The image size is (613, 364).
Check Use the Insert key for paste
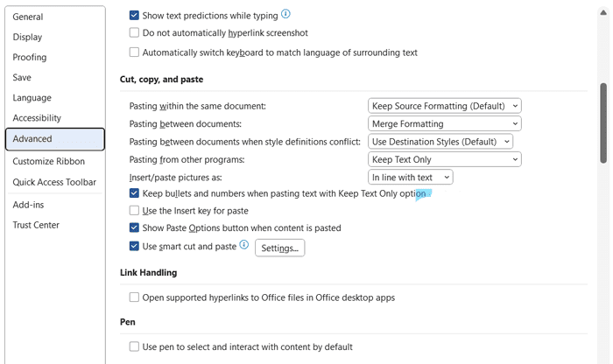click(x=134, y=211)
